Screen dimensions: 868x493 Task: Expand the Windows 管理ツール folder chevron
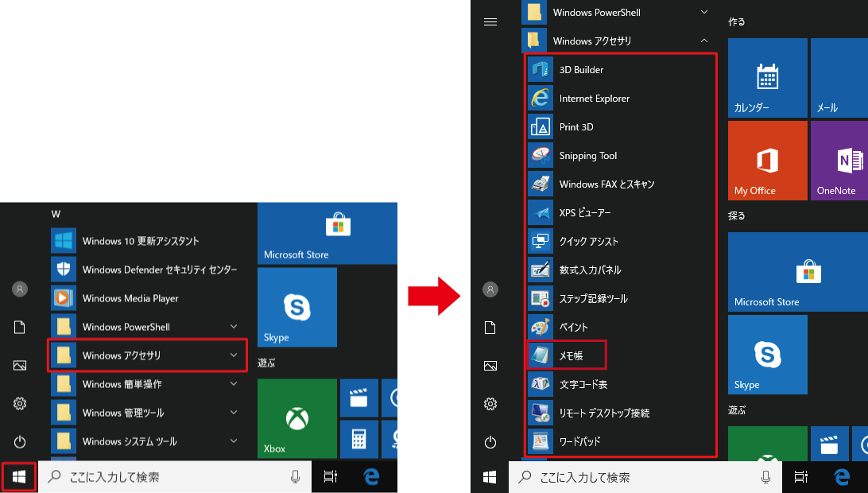coord(234,413)
